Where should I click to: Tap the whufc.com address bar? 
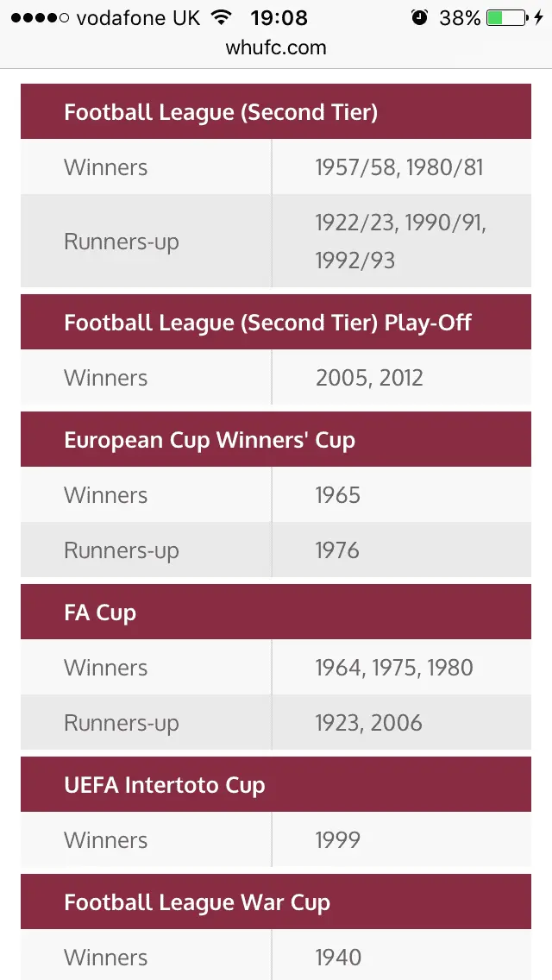tap(276, 48)
